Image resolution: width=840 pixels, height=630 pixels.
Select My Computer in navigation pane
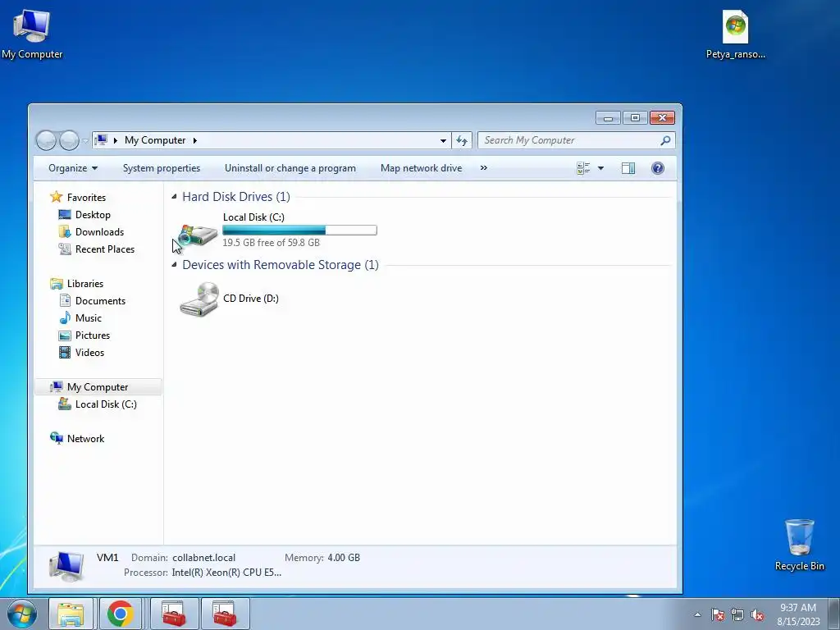[x=98, y=387]
